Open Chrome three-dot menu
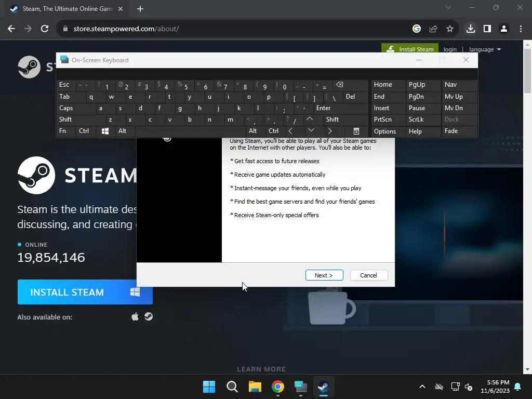The width and height of the screenshot is (532, 399). click(x=521, y=29)
